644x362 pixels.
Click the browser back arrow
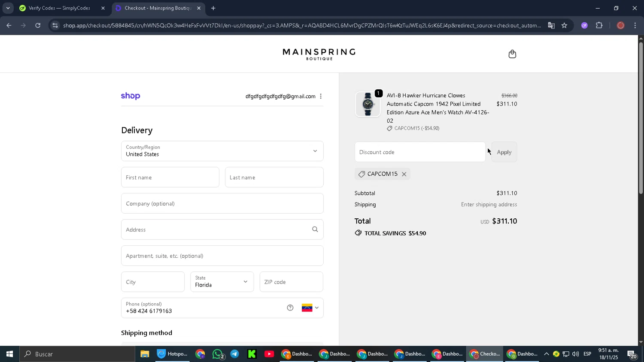[9, 26]
